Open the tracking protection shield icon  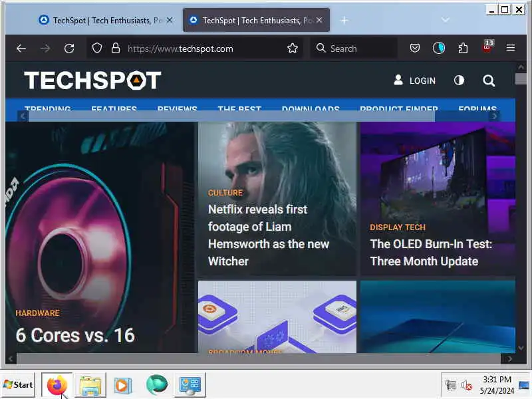click(x=97, y=48)
